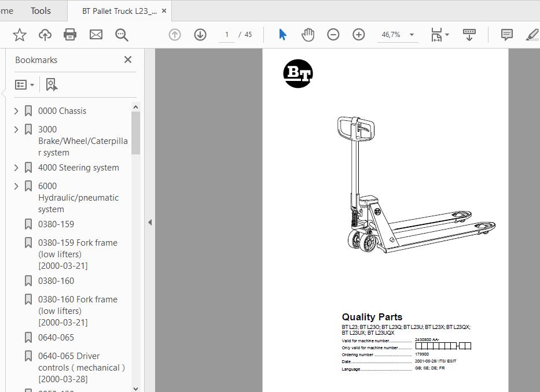Viewport: 540px width, 392px height.
Task: Click the date 2001-05-28 text
Action: pyautogui.click(x=436, y=361)
